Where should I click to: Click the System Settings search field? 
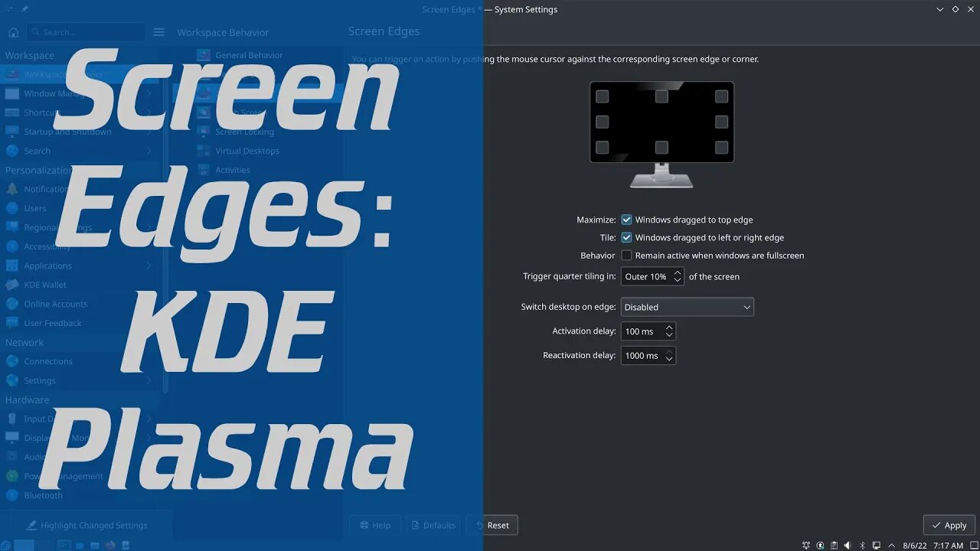pyautogui.click(x=86, y=32)
